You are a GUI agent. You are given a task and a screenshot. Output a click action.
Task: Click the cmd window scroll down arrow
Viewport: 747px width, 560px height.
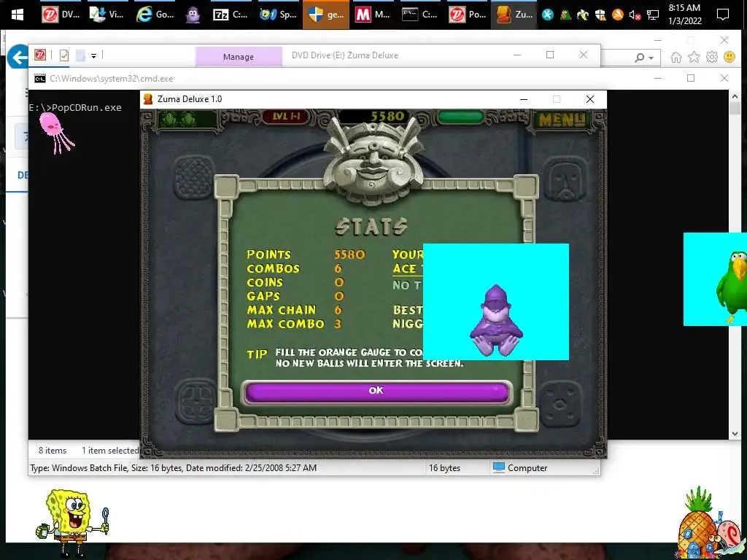coord(734,434)
